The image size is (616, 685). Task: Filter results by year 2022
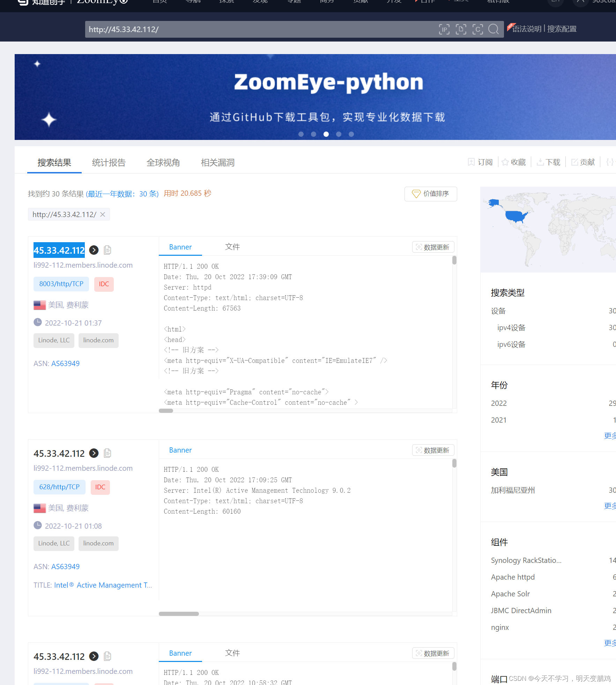(x=499, y=403)
